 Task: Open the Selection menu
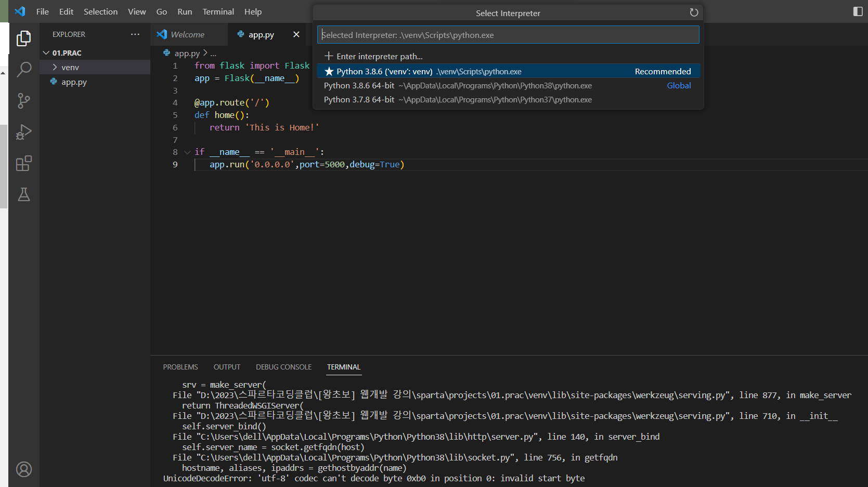point(100,11)
